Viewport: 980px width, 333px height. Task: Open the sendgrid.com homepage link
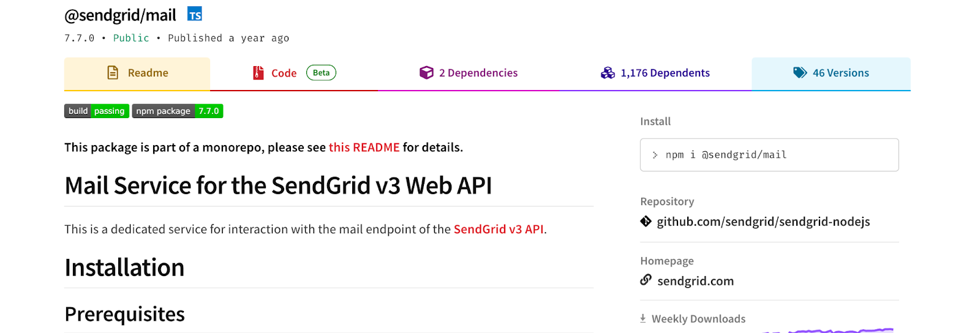695,281
